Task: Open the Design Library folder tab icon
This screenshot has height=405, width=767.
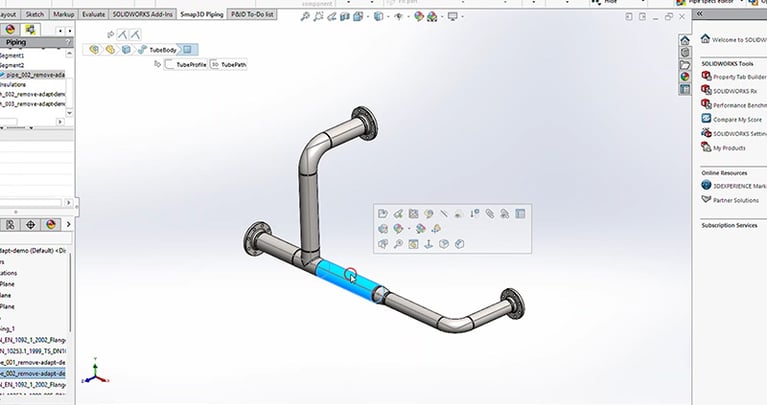Action: tap(685, 65)
